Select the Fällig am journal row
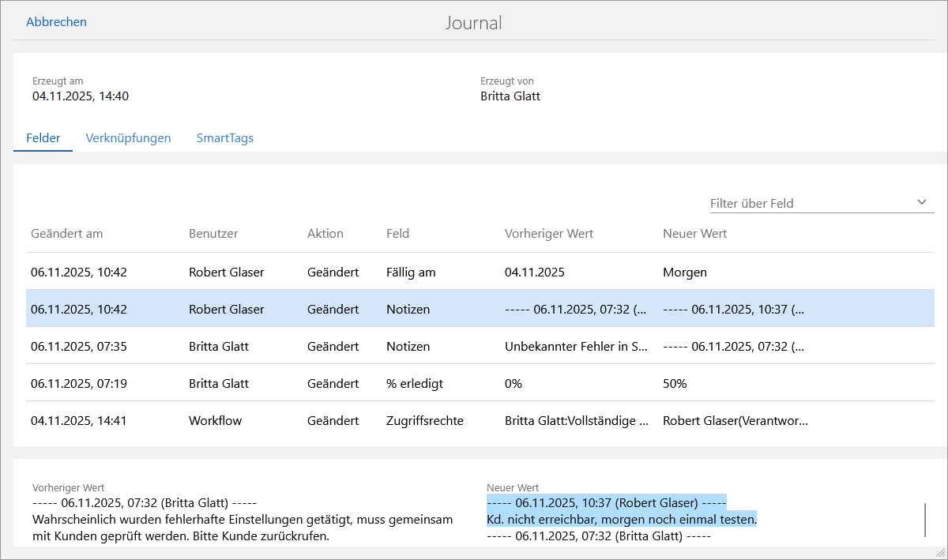 411,272
